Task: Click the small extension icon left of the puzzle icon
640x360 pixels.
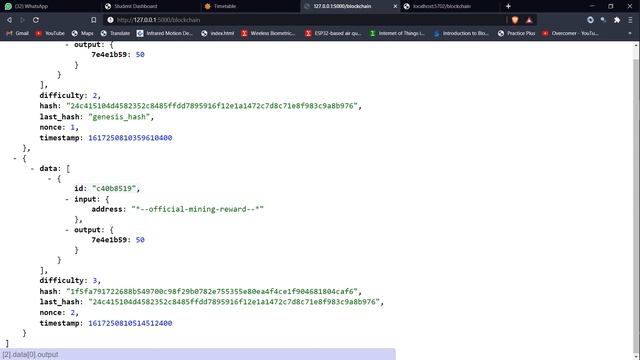Action: pos(603,20)
